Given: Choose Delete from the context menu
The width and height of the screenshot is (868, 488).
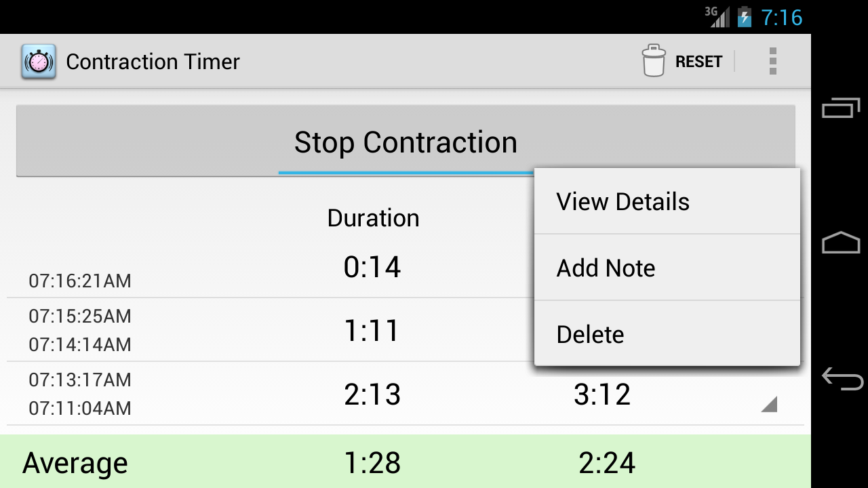Looking at the screenshot, I should pyautogui.click(x=589, y=333).
